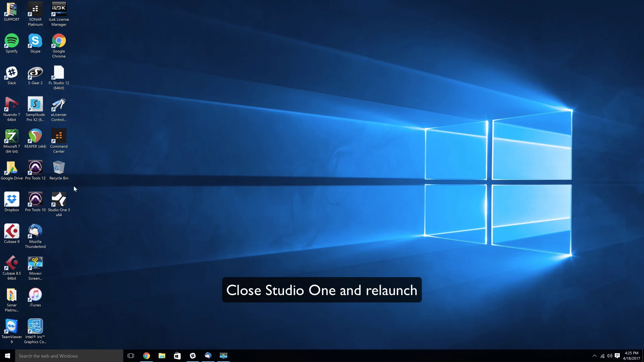Viewport: 644px width, 362px height.
Task: Open Task View from the taskbar
Action: (131, 356)
